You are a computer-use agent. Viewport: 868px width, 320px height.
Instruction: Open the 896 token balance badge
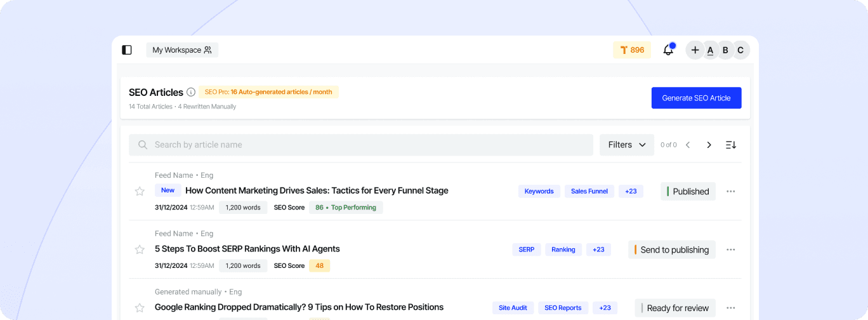[x=632, y=50]
